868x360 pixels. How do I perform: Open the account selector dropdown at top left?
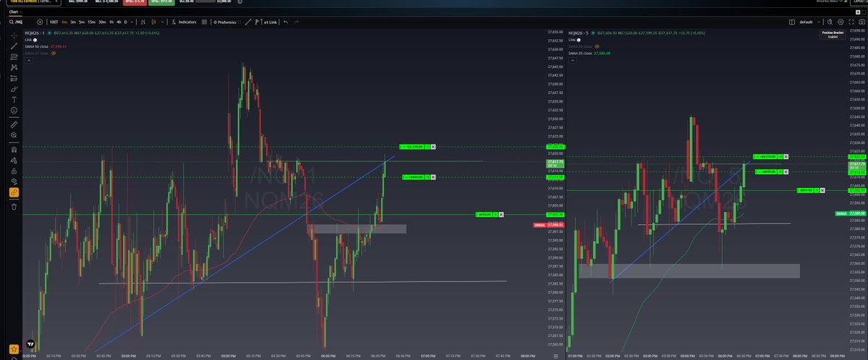pyautogui.click(x=32, y=3)
